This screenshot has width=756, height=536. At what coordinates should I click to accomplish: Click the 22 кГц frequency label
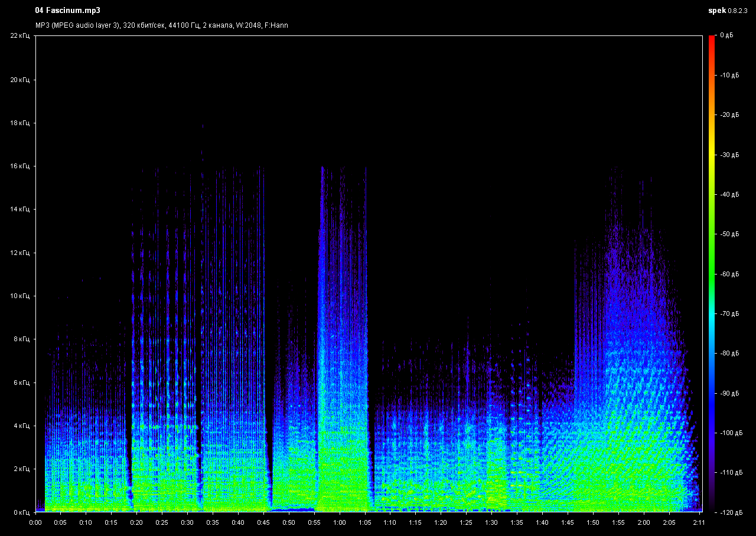(x=19, y=36)
